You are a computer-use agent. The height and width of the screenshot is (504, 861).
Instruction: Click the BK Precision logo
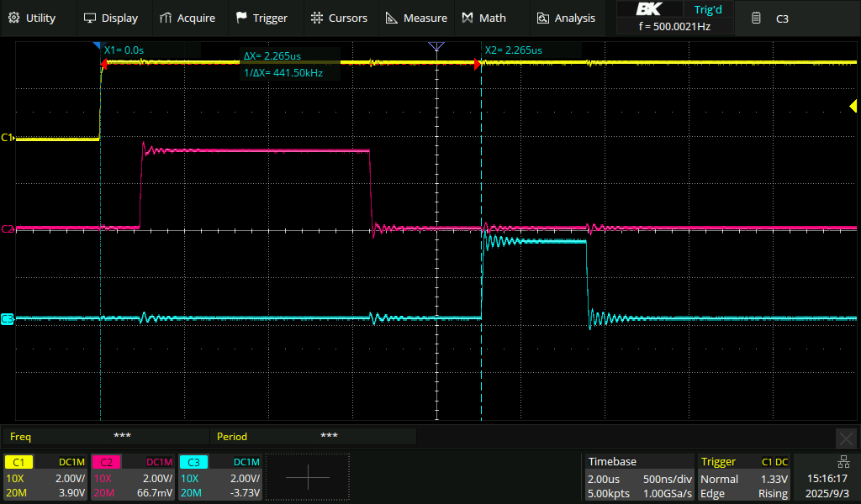click(x=650, y=9)
